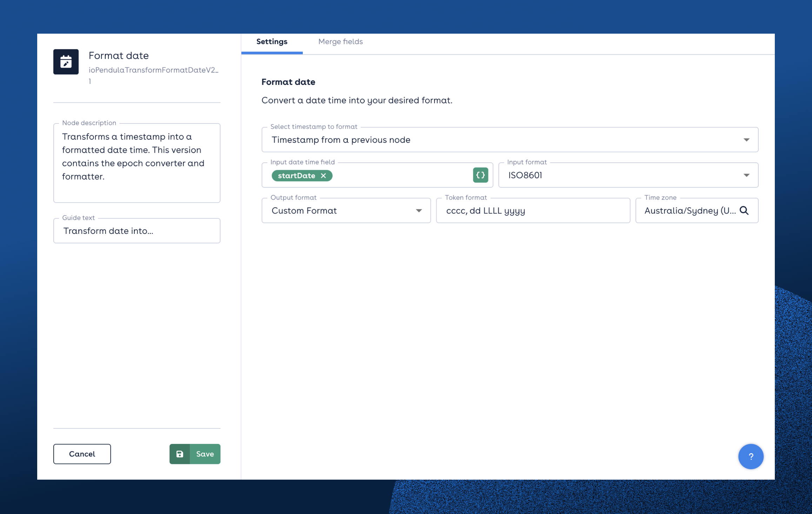Click the floppy disk save icon
Screen dimensions: 812x514
click(x=180, y=454)
